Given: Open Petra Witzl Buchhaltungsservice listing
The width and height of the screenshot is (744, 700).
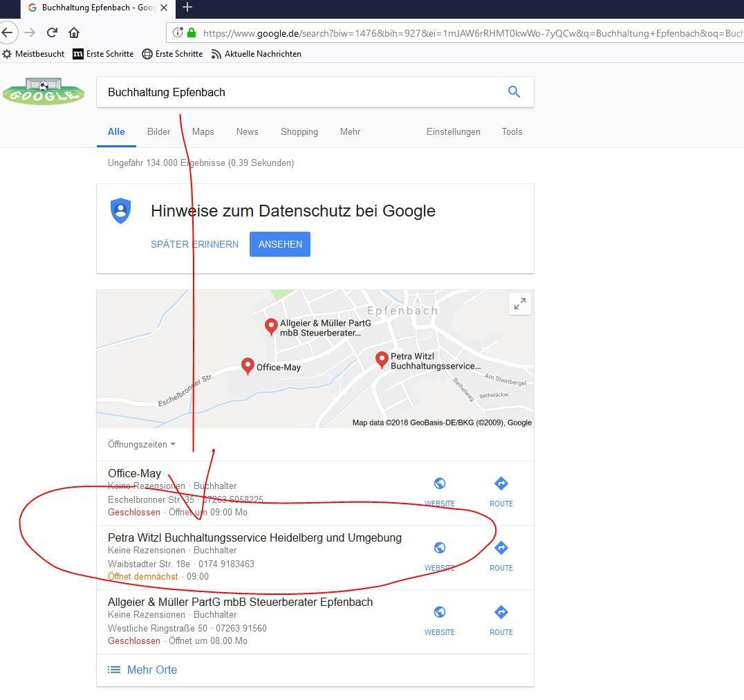Looking at the screenshot, I should (254, 537).
